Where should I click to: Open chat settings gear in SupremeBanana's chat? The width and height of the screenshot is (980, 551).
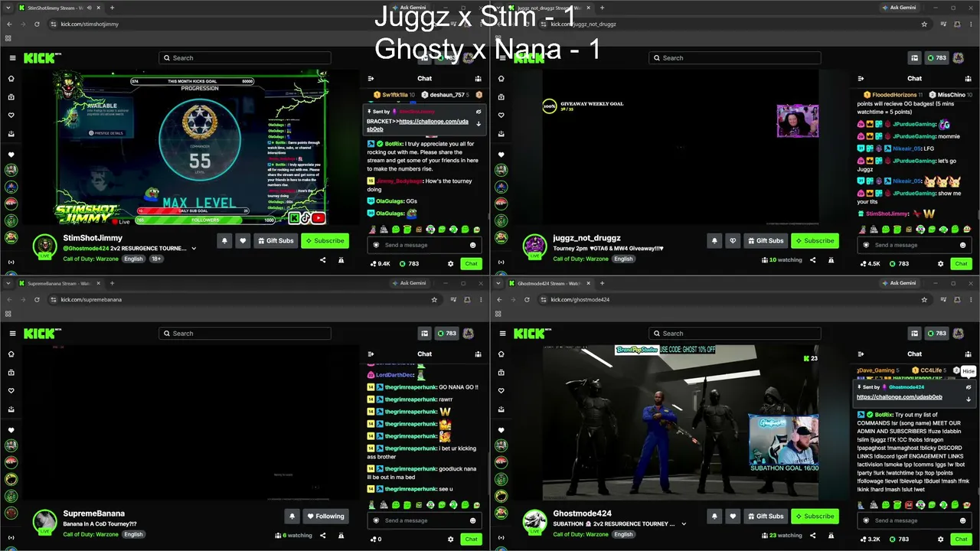pos(450,539)
